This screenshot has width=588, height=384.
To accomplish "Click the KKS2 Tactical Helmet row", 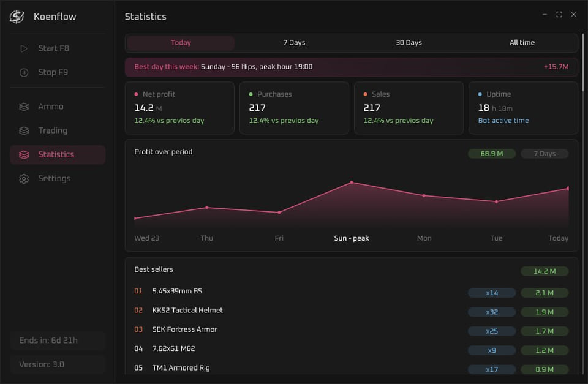I will pos(352,311).
